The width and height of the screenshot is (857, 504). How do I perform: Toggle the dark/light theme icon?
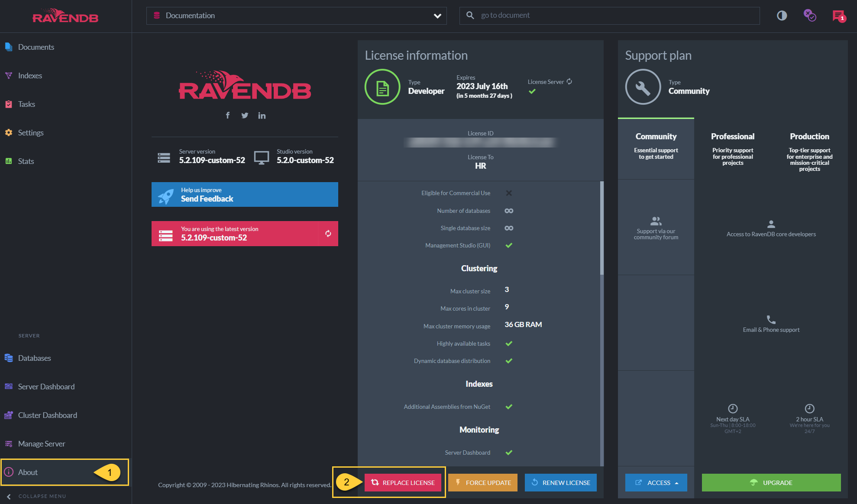(782, 16)
